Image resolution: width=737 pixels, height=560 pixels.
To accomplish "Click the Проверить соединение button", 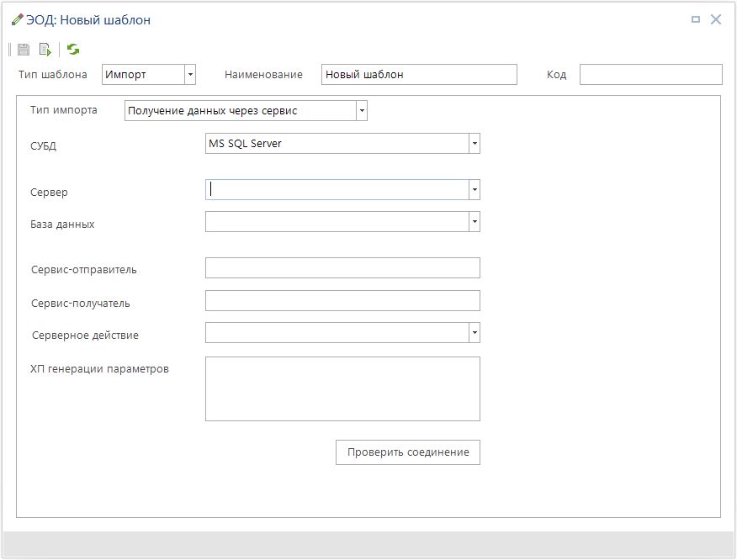I will pyautogui.click(x=408, y=452).
